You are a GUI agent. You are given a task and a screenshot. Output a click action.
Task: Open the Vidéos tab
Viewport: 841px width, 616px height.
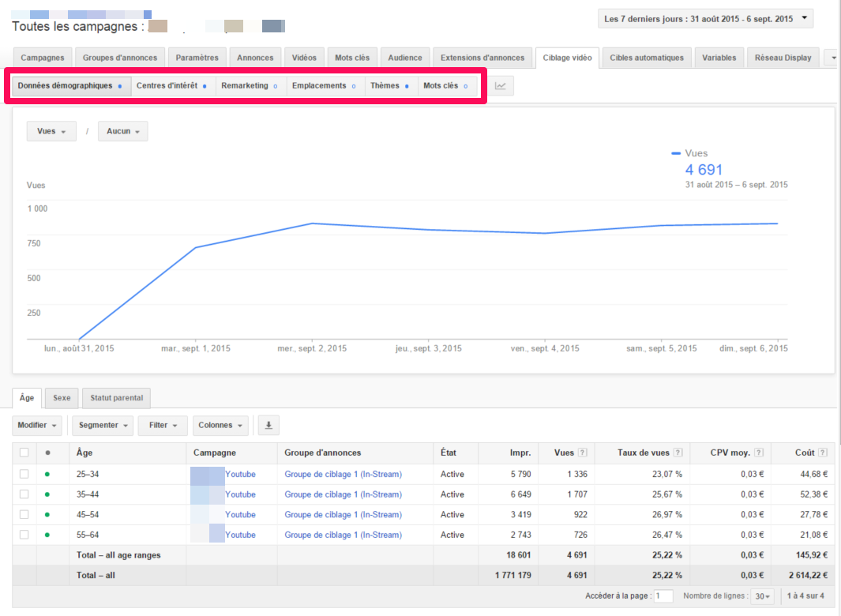pos(304,58)
